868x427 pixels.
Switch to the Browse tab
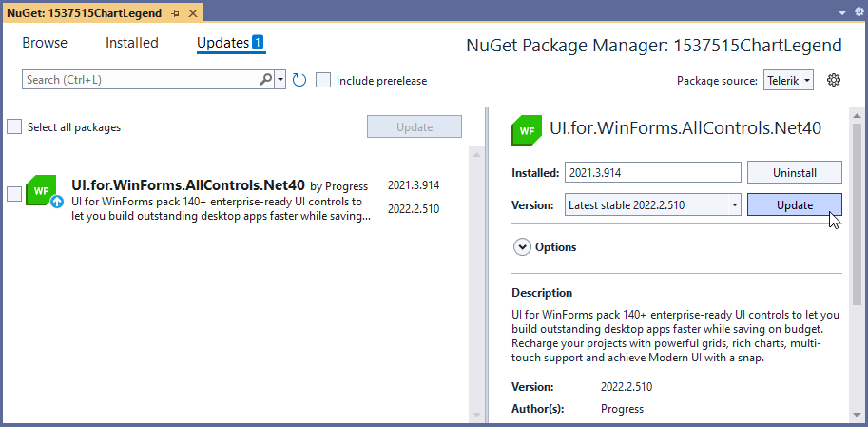[x=45, y=43]
